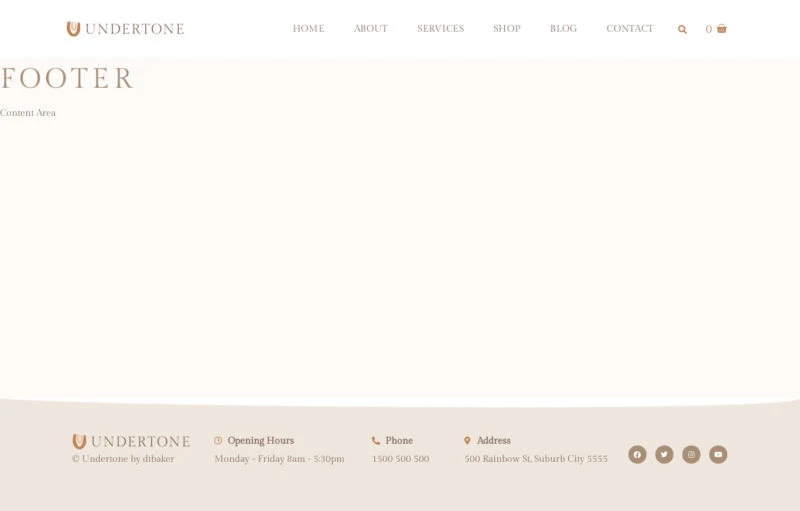Open the search magnifier icon
This screenshot has width=800, height=511.
(x=682, y=30)
